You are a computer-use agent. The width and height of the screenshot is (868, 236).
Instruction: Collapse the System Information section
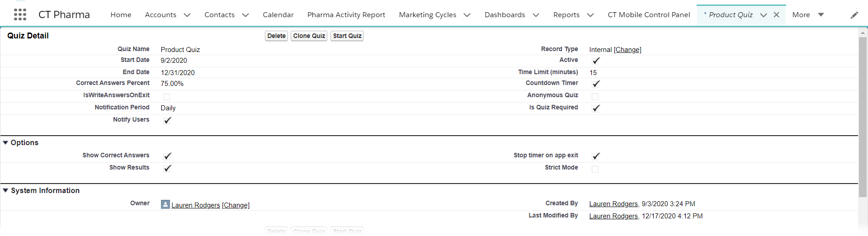coord(5,190)
